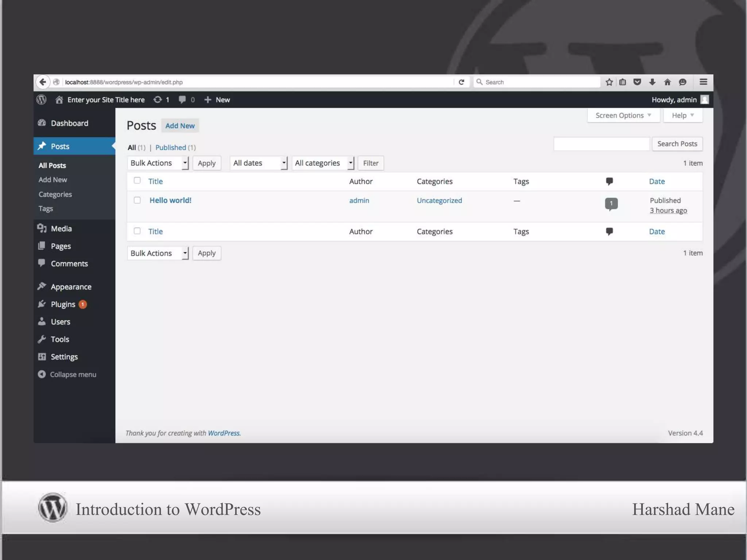Tick the select-all checkbox in bottom header
The height and width of the screenshot is (560, 747).
[x=137, y=231]
